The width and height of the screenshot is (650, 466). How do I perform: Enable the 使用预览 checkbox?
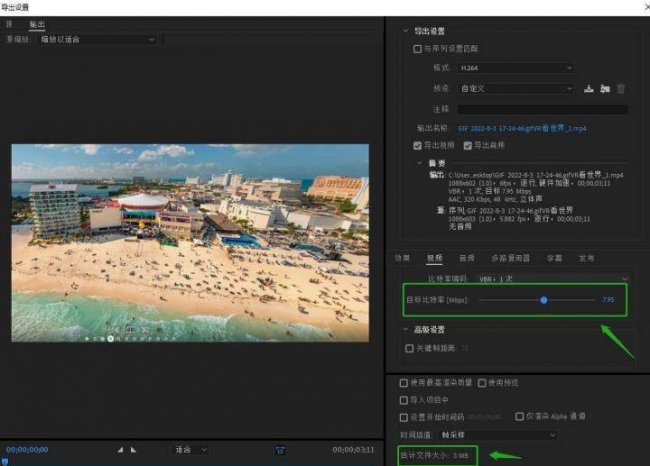coord(482,383)
